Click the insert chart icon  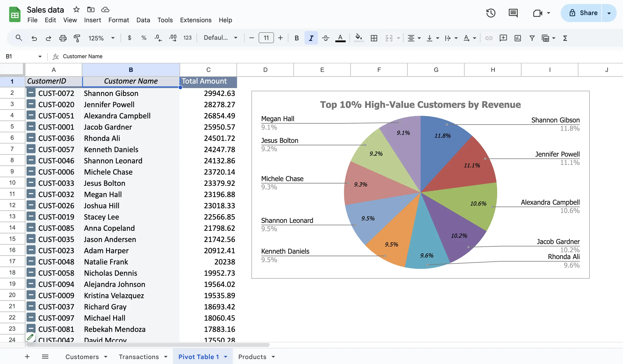click(518, 38)
